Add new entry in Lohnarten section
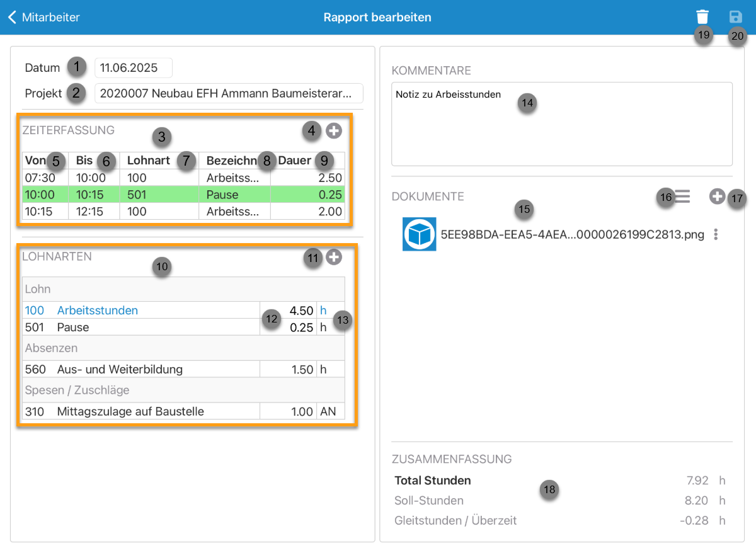Image resolution: width=756 pixels, height=553 pixels. click(x=334, y=257)
